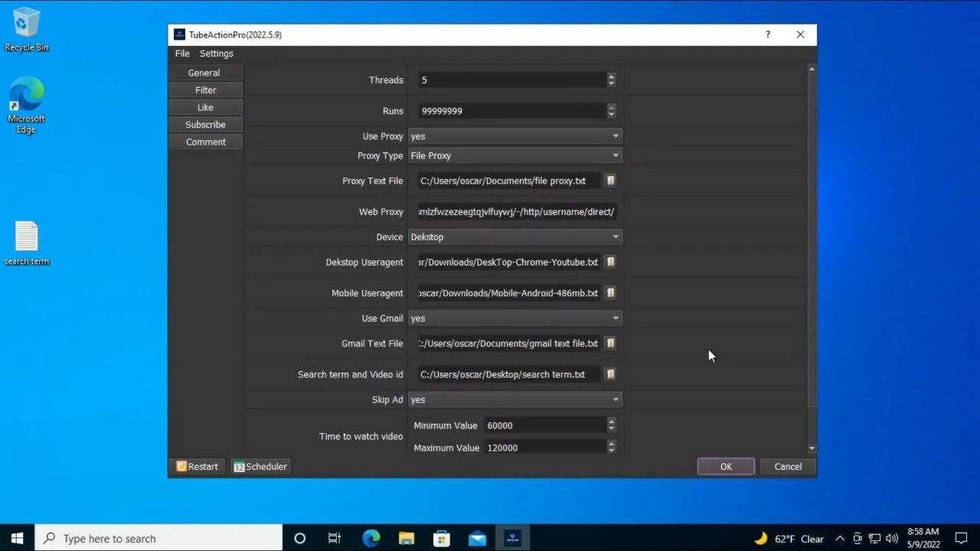Image resolution: width=980 pixels, height=551 pixels.
Task: Launch Edge from the taskbar
Action: click(x=371, y=538)
